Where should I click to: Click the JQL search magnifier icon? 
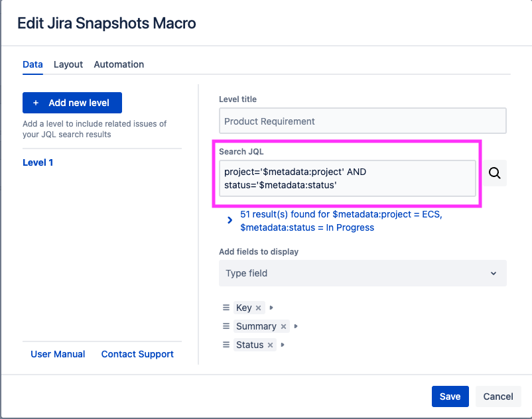tap(495, 173)
